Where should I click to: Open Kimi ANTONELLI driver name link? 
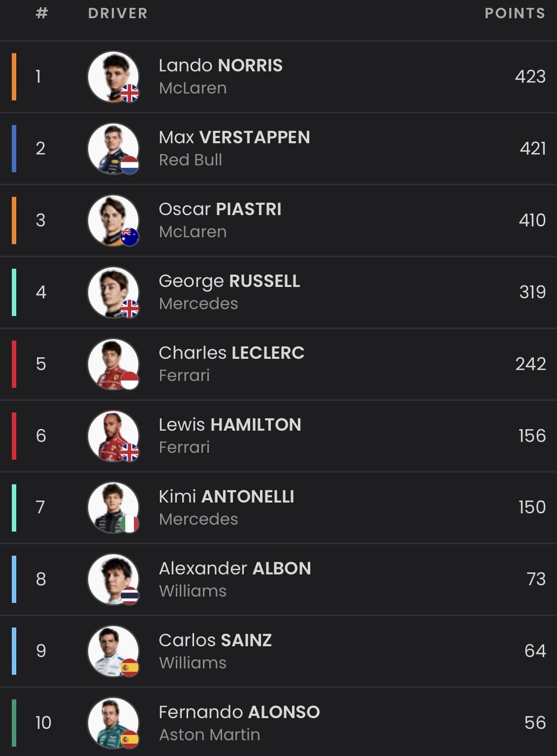(227, 497)
